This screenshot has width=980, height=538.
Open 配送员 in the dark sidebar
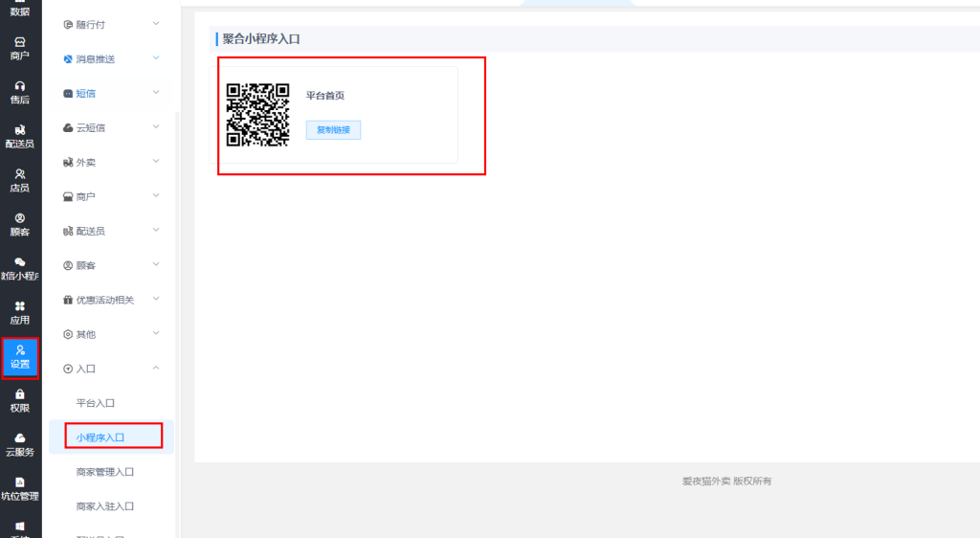pos(20,136)
